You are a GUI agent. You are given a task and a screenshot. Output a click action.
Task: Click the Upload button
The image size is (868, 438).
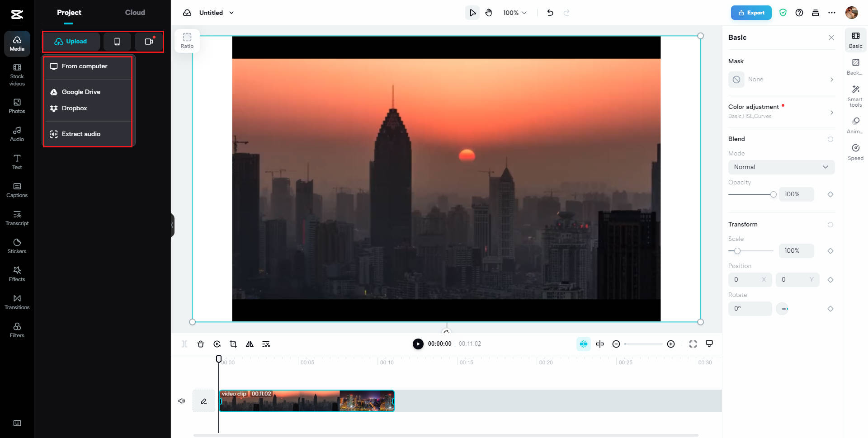pos(71,42)
